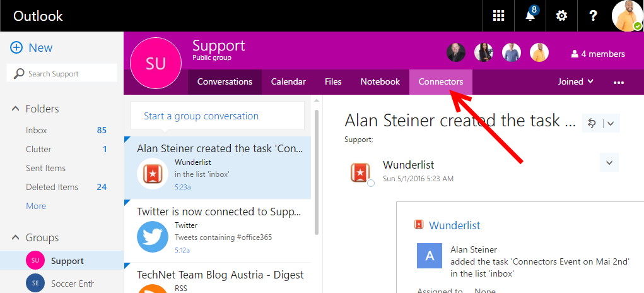Collapse the Groups section
This screenshot has height=293, width=644.
pyautogui.click(x=16, y=237)
